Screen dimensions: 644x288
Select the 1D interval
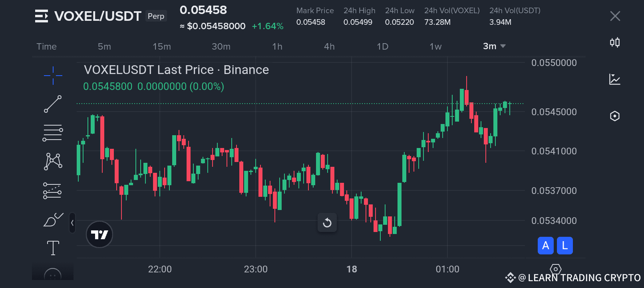(x=383, y=46)
